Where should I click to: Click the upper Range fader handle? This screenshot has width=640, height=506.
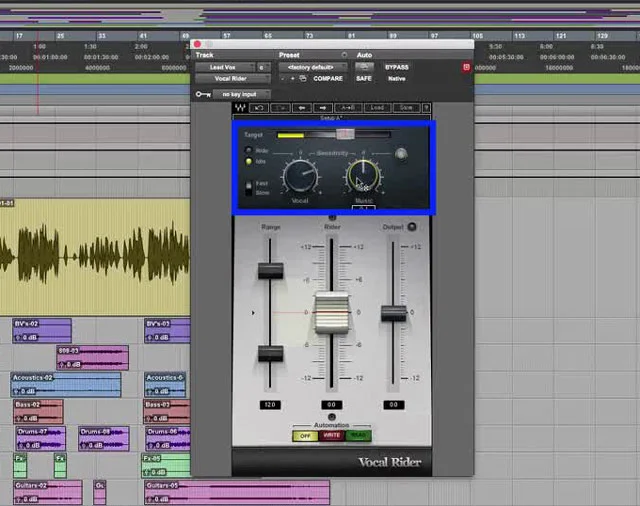click(x=271, y=271)
